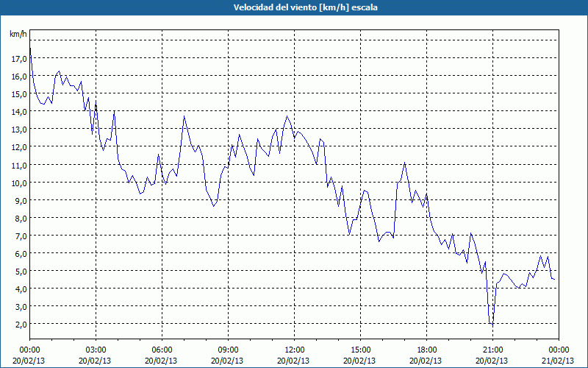Click the 21:00 time axis label
Screen dimensions: 588x368
[492, 350]
